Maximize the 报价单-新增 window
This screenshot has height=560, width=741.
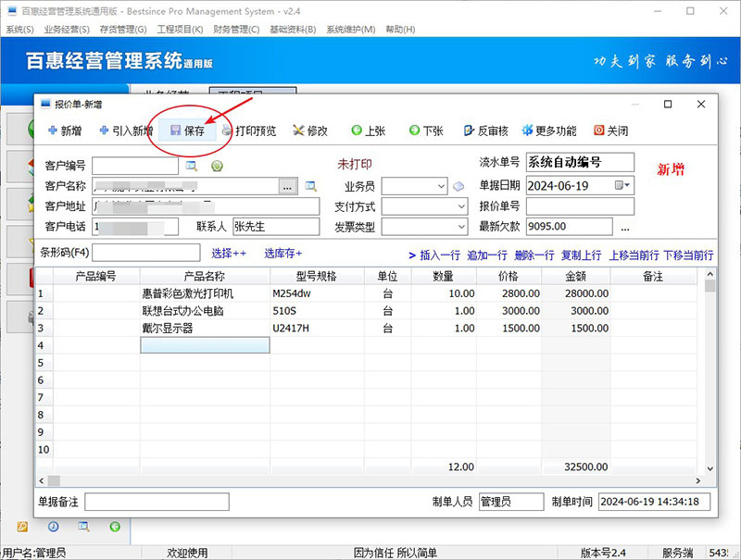pos(668,104)
